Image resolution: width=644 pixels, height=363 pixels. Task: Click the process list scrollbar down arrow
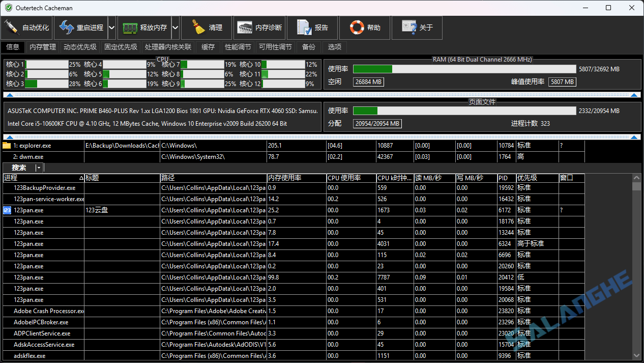(x=636, y=355)
